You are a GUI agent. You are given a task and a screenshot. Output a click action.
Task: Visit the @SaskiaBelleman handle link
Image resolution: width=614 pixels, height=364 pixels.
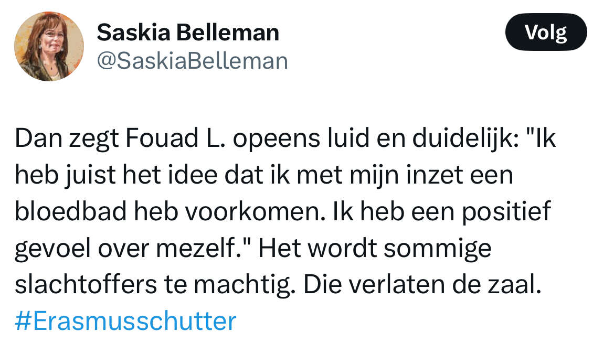tap(192, 61)
